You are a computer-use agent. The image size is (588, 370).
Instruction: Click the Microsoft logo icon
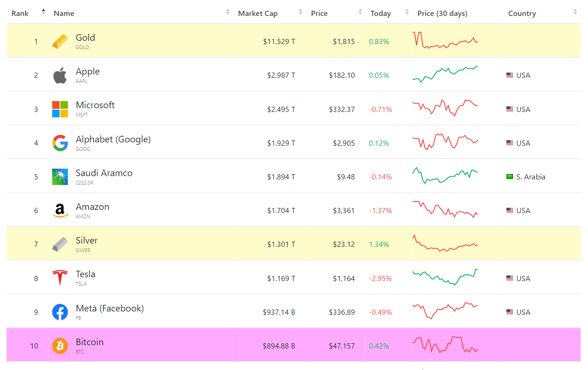(x=60, y=109)
